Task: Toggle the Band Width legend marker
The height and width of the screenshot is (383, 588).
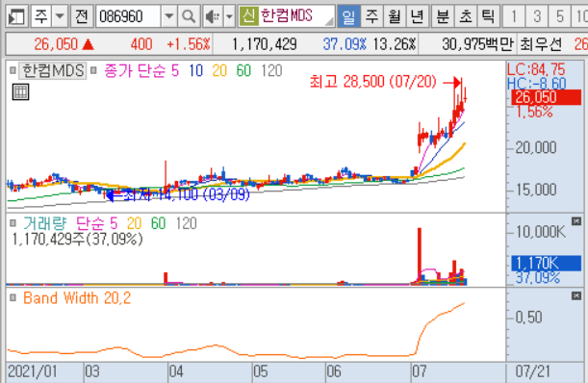Action: [13, 298]
